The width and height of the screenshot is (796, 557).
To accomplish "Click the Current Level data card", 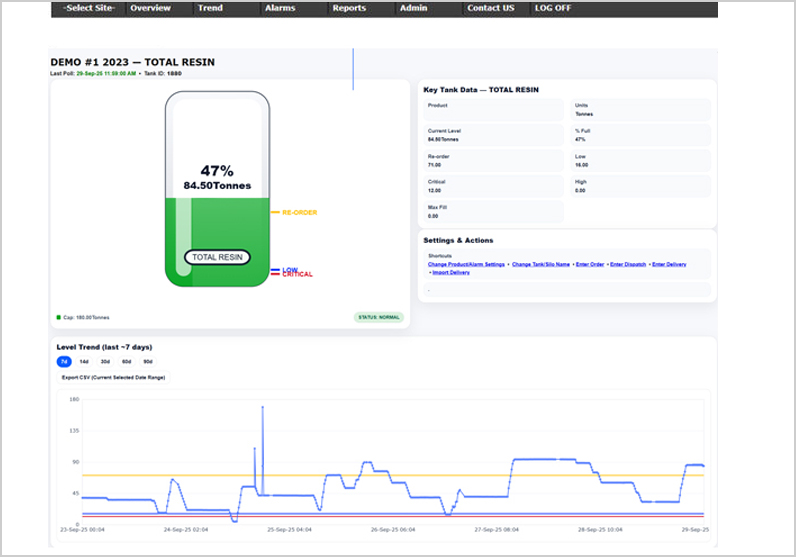I will pyautogui.click(x=493, y=135).
